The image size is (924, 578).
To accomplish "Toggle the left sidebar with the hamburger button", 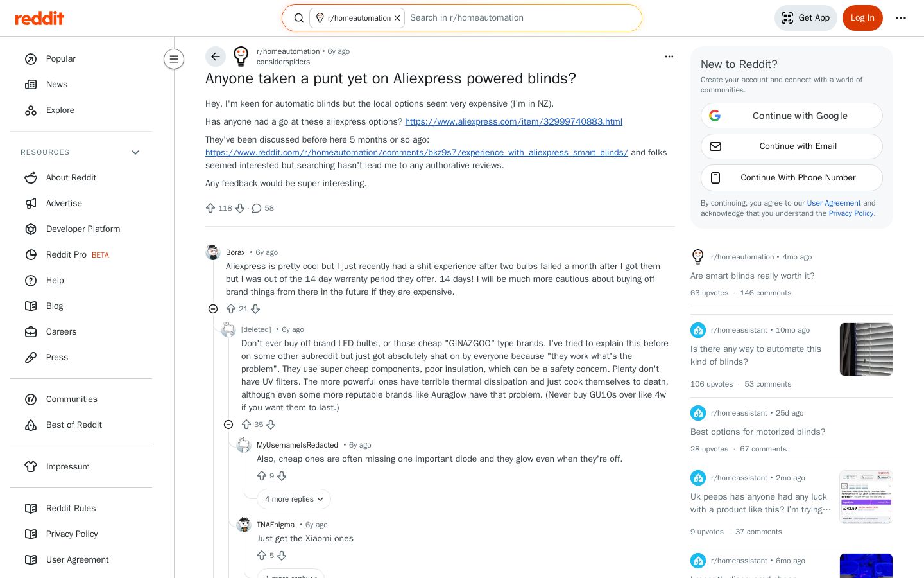I will 174,59.
